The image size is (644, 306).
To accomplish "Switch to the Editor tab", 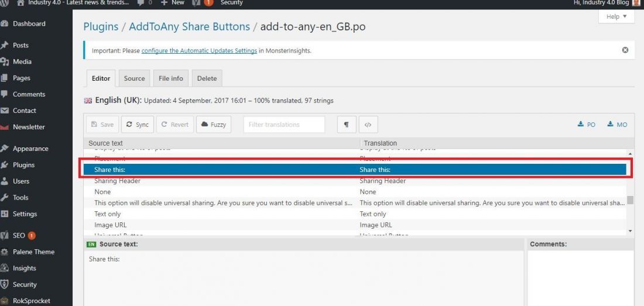I will (x=101, y=78).
